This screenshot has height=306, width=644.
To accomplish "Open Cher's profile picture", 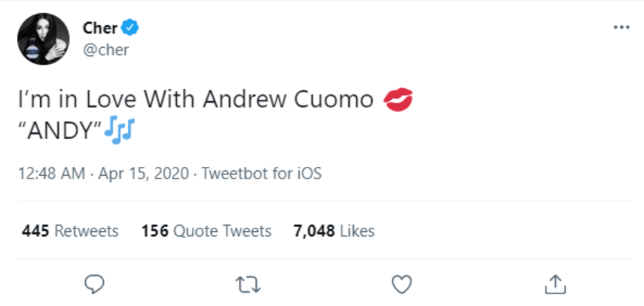I will (x=43, y=39).
